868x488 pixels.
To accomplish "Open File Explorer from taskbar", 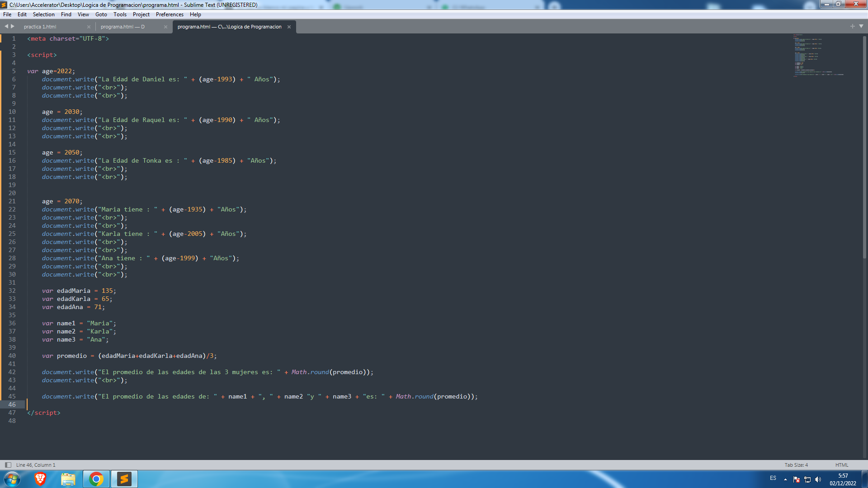I will (68, 479).
